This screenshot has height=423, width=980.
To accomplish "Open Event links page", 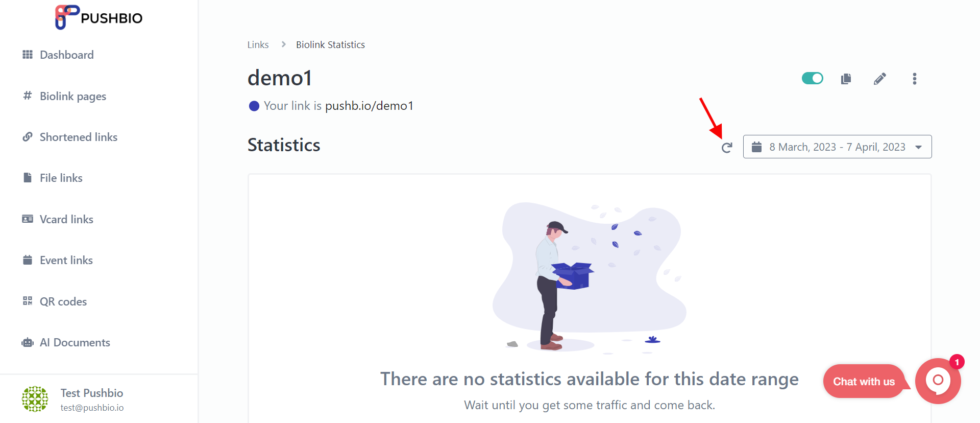I will point(58,260).
